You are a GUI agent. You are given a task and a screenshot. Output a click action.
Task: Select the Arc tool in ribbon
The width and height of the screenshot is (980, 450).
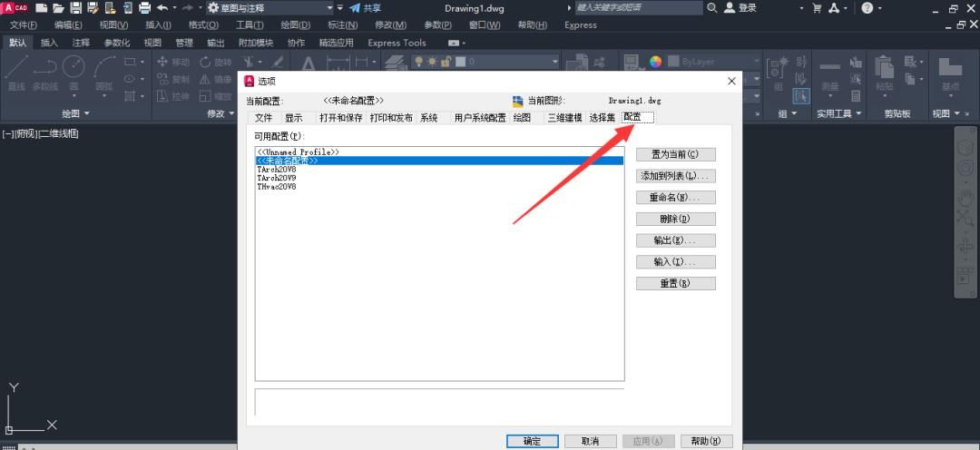(103, 73)
